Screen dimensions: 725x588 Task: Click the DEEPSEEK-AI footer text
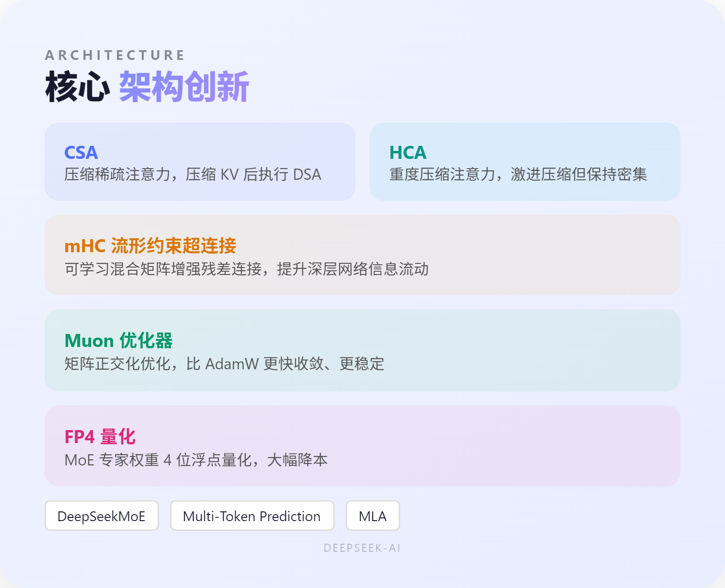coord(362,548)
